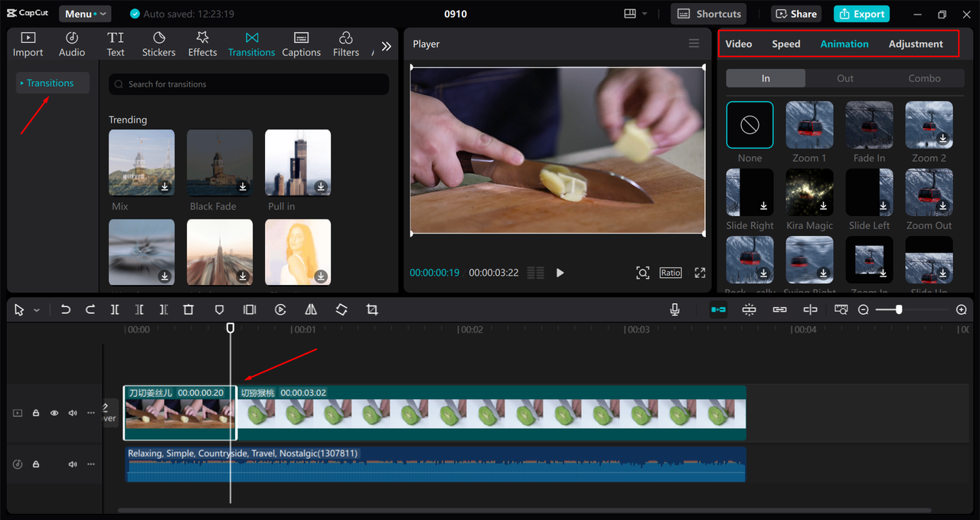Screen dimensions: 980x520
Task: Zoom out of the timeline
Action: pos(864,309)
